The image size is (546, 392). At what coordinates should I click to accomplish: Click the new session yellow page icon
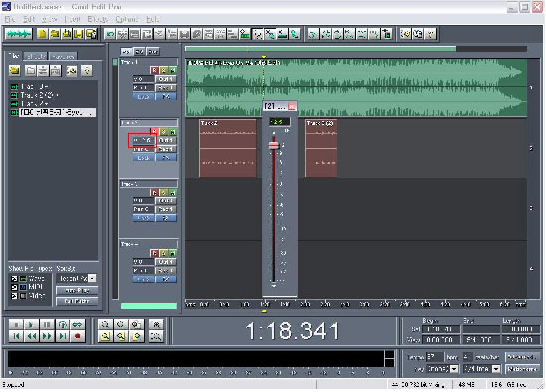pyautogui.click(x=42, y=34)
